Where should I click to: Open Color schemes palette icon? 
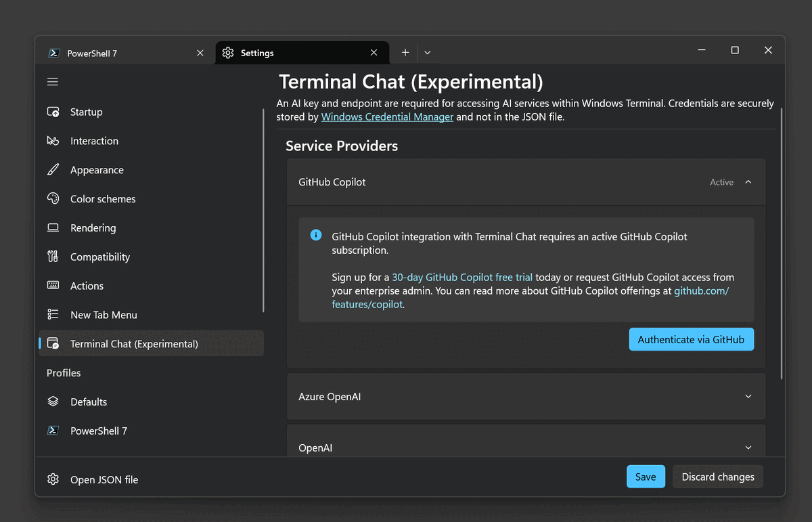tap(53, 199)
